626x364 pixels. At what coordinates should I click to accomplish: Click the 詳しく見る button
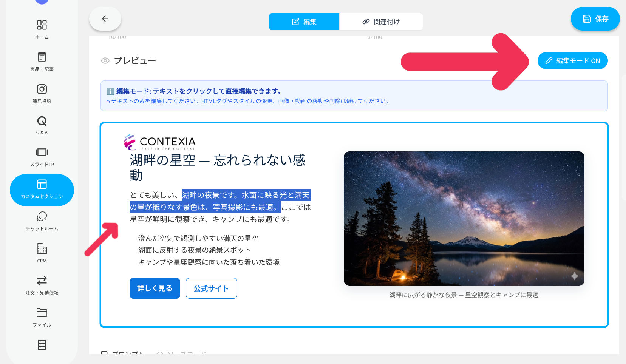pos(155,288)
